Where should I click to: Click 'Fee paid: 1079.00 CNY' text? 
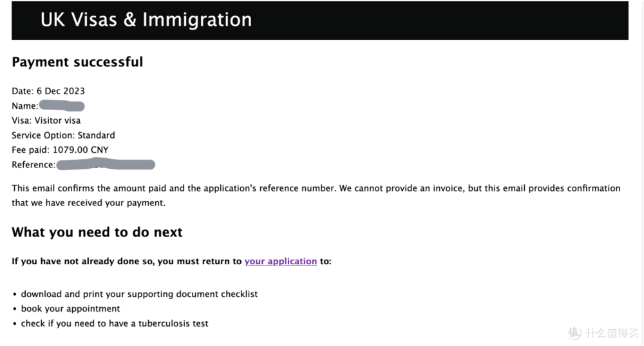tap(60, 150)
